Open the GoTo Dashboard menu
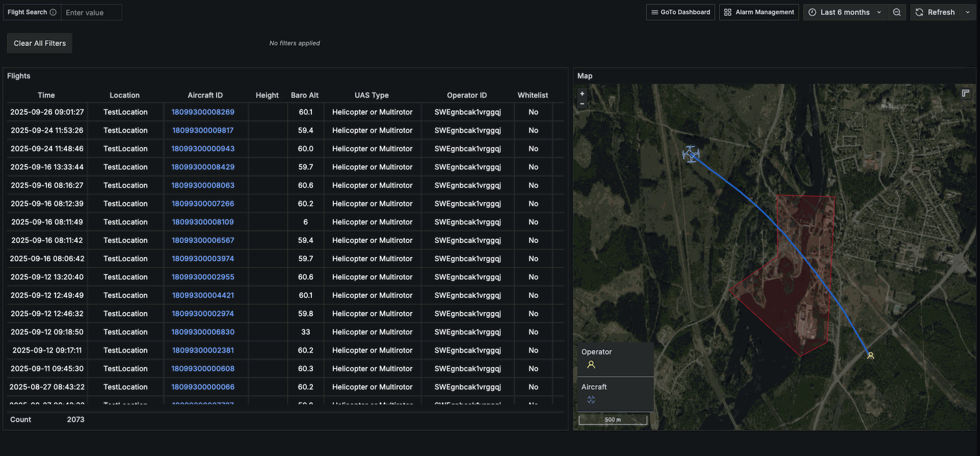Screen dimensions: 980x456 [x=680, y=12]
